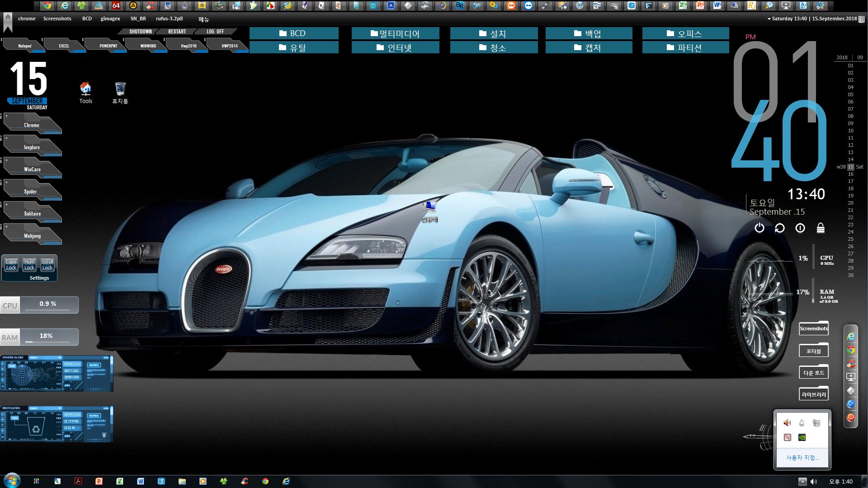Launch the Notepad shortcut tile
The image size is (868, 488).
(x=24, y=46)
